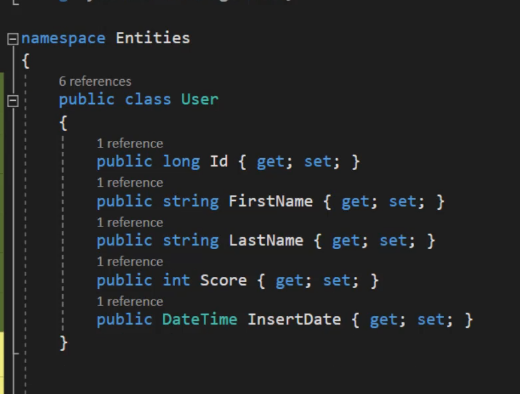Click the LastName property identifier

266,240
